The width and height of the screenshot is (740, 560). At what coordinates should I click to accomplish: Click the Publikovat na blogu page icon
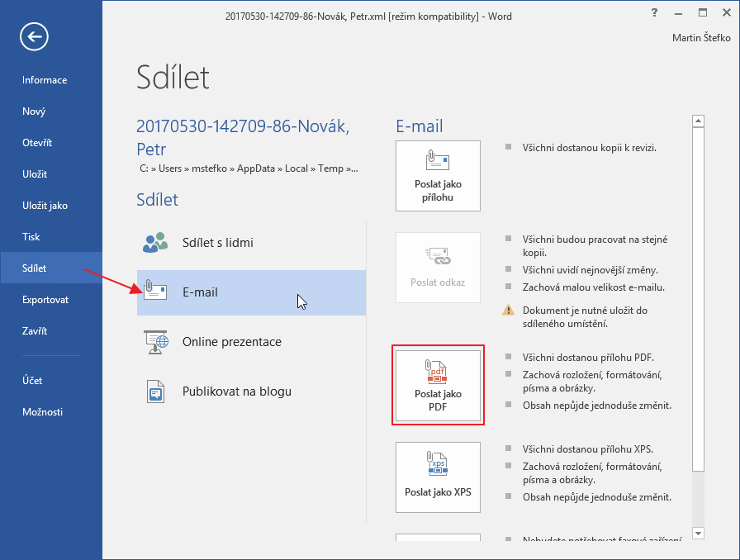pyautogui.click(x=155, y=392)
